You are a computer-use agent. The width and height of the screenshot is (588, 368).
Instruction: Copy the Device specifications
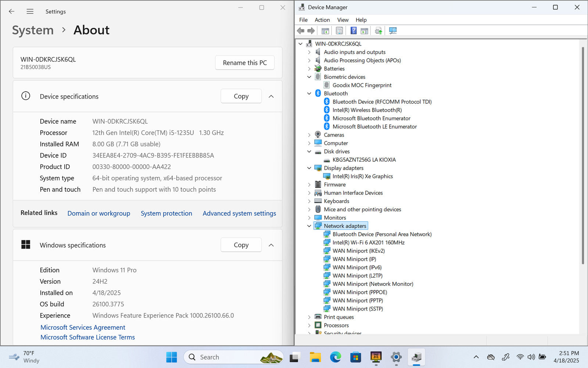241,96
